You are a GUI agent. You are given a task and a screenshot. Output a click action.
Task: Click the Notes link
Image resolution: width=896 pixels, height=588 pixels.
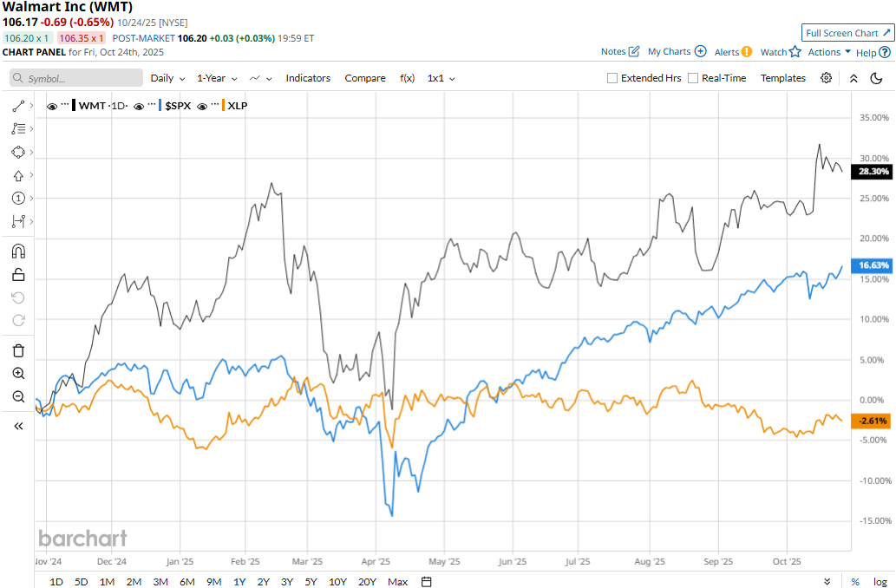[x=613, y=51]
